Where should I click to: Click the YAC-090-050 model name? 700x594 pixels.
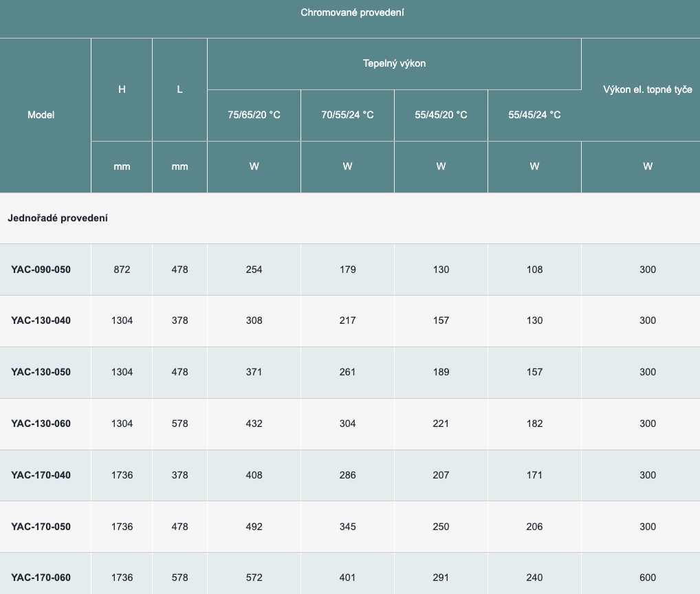pos(41,269)
